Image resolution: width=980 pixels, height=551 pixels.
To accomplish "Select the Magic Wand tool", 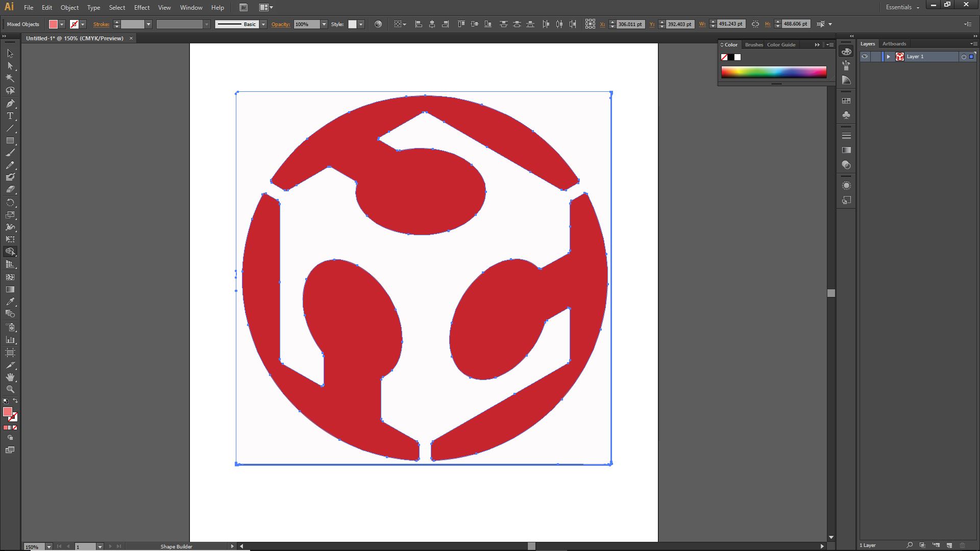I will 10,78.
